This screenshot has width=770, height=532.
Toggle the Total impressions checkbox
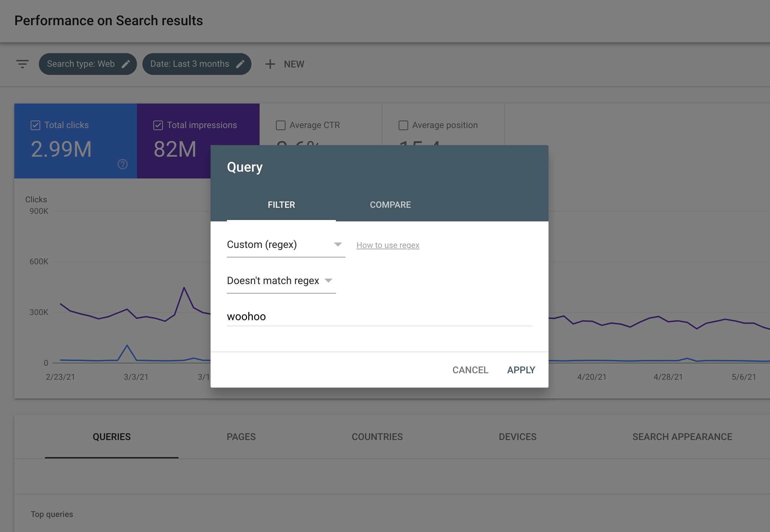click(x=157, y=125)
